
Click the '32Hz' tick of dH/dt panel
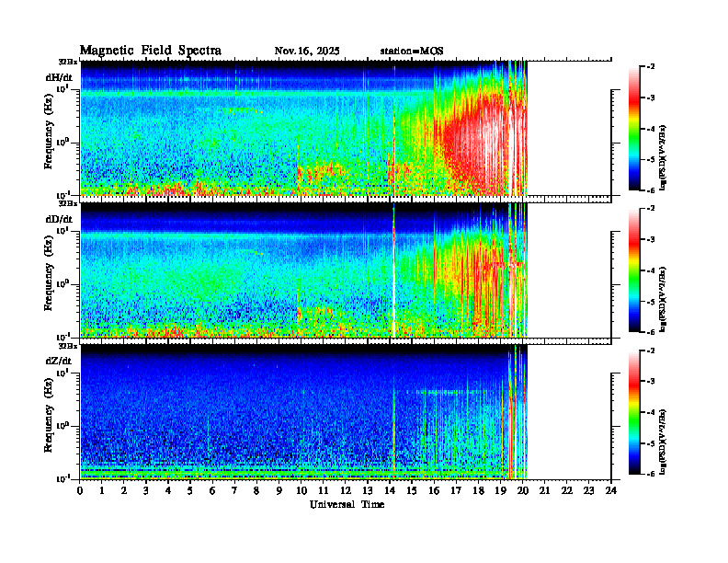tap(68, 62)
